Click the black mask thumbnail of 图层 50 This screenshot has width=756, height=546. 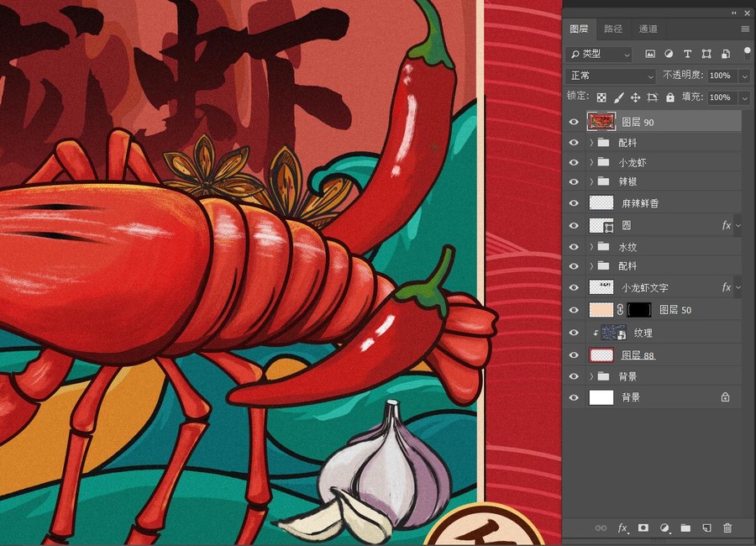[639, 310]
